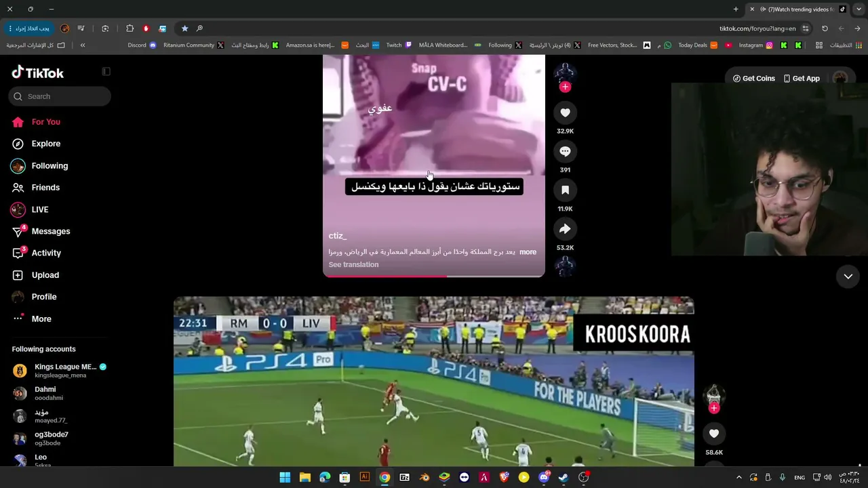Viewport: 868px width, 488px height.
Task: Open the media controls icon in toolbar
Action: [x=81, y=28]
